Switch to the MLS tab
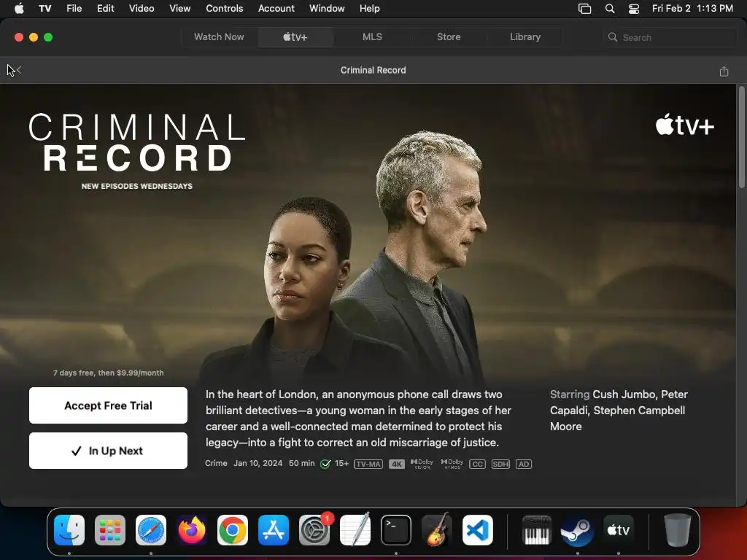Viewport: 747px width, 560px height. [x=372, y=36]
